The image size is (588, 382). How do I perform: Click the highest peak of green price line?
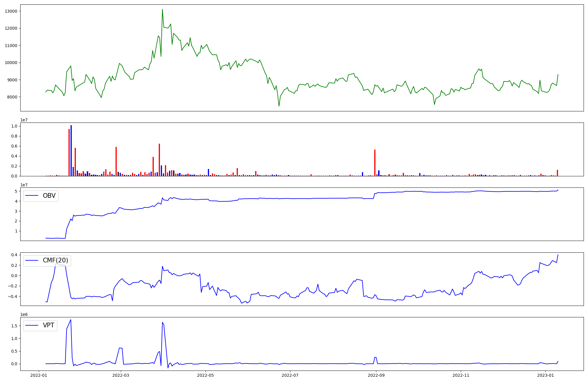point(162,9)
